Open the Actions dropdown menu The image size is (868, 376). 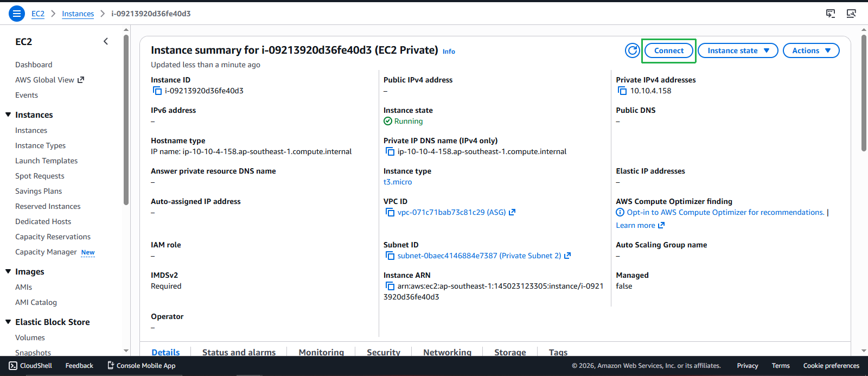pyautogui.click(x=811, y=50)
